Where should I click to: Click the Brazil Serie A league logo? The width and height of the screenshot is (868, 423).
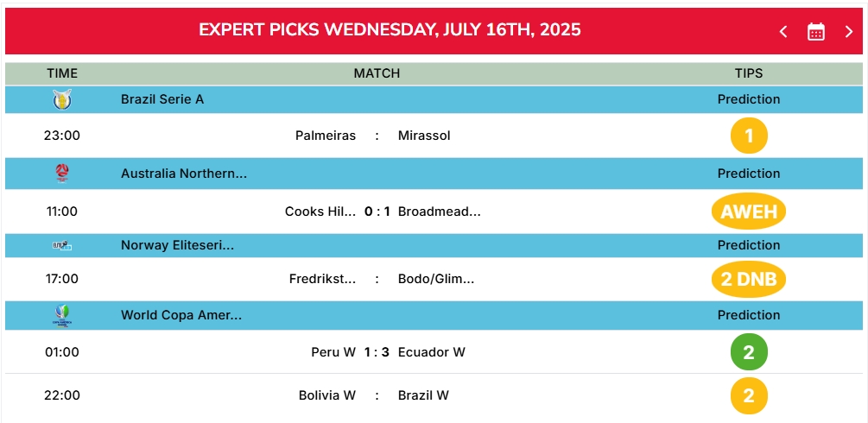pyautogui.click(x=62, y=99)
